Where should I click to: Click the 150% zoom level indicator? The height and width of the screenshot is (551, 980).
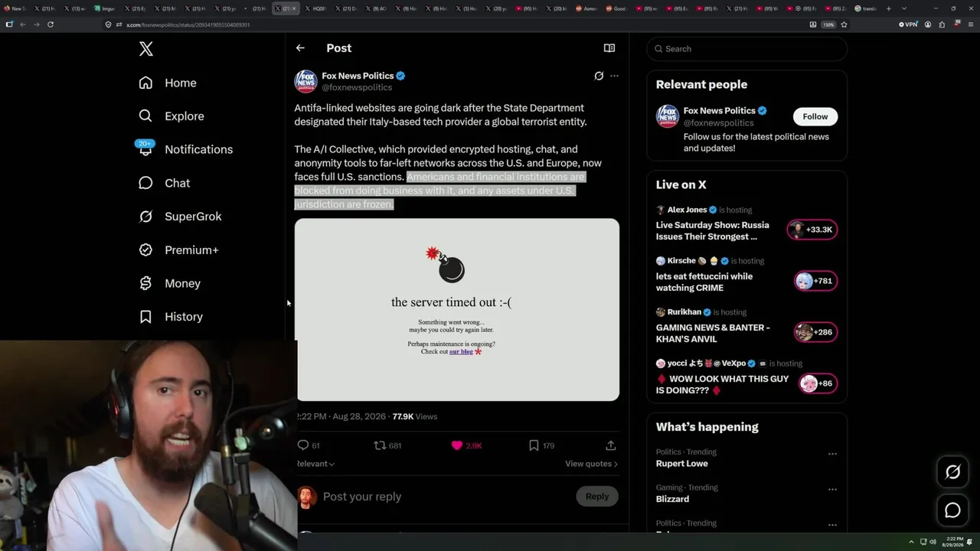[x=828, y=24]
